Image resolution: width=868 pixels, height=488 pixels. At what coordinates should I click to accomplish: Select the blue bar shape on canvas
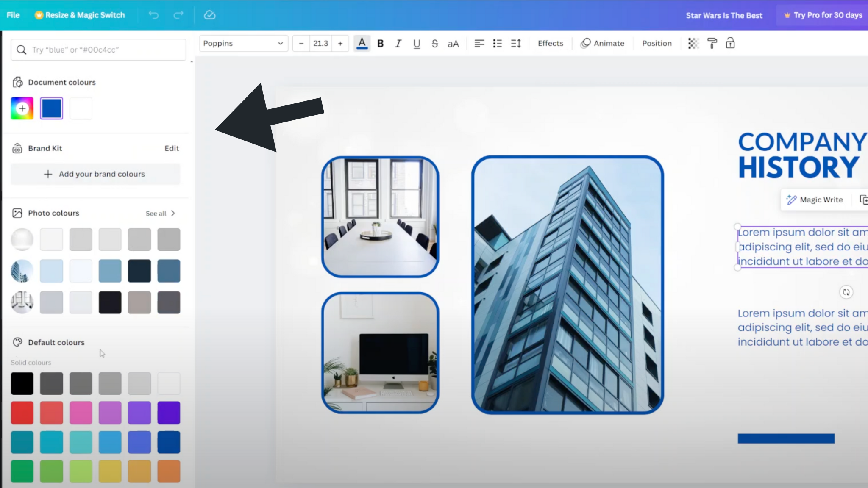[786, 438]
